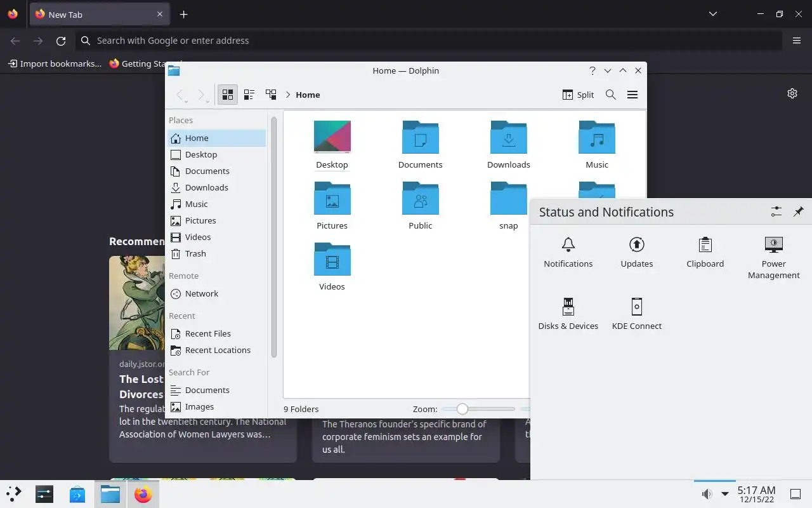This screenshot has width=812, height=508.
Task: Switch to Firefox in taskbar
Action: pyautogui.click(x=143, y=494)
